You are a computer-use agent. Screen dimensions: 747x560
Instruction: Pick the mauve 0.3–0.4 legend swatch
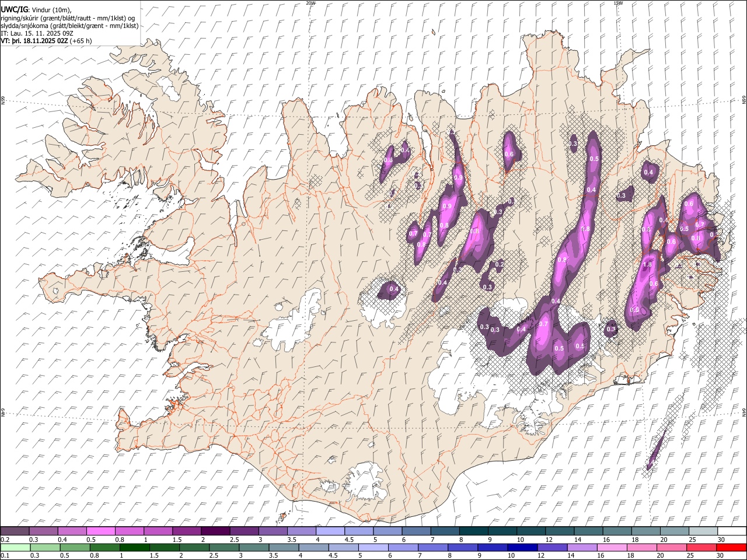[43, 531]
